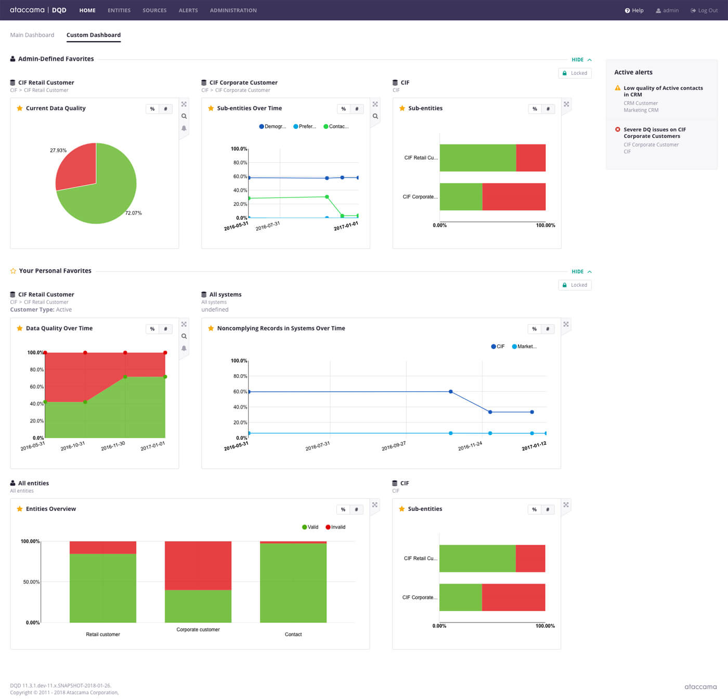Click the bell alert icon on Data Quality Over Time

(x=184, y=349)
